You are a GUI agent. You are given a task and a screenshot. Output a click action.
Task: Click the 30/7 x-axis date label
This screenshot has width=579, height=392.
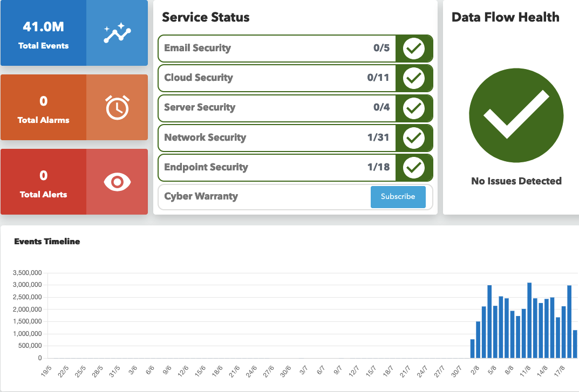coord(456,372)
